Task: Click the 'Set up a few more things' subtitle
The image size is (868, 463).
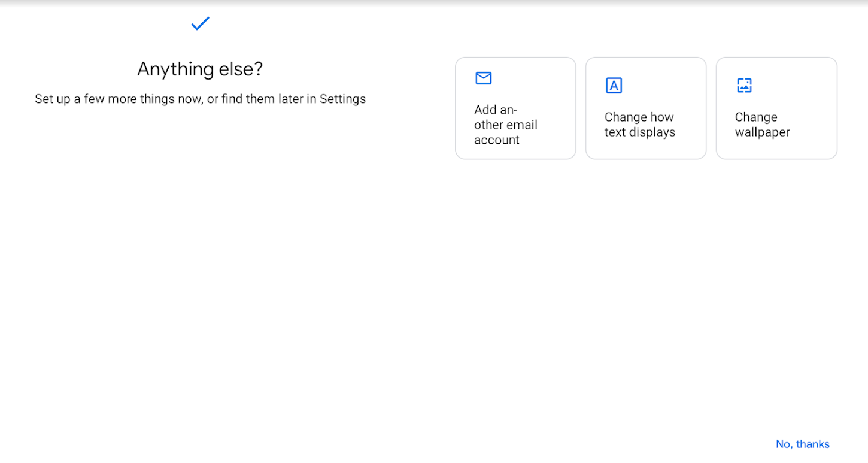Action: (200, 99)
